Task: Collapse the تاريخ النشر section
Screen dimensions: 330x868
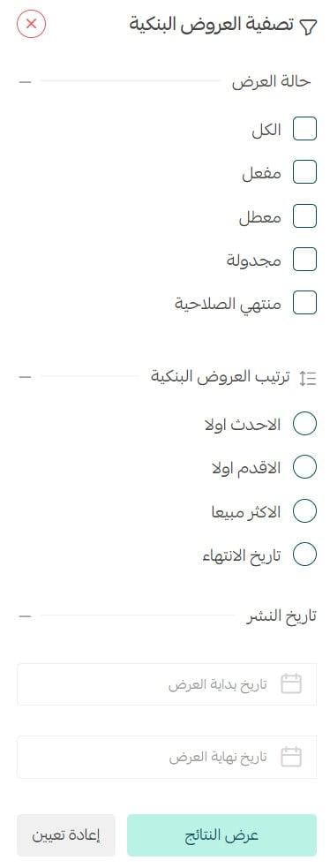Action: (25, 615)
